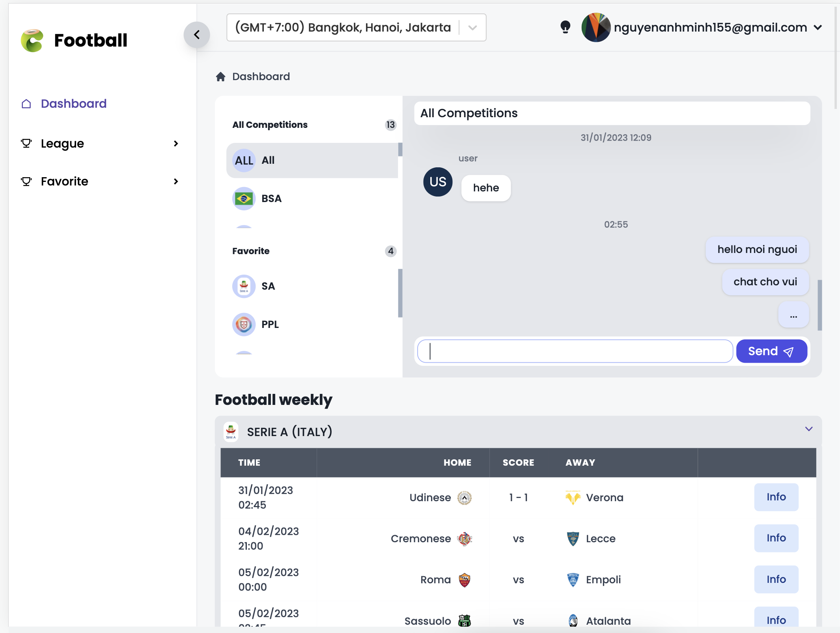Open Info for the Udinese vs Verona match
The image size is (840, 633).
click(x=776, y=497)
